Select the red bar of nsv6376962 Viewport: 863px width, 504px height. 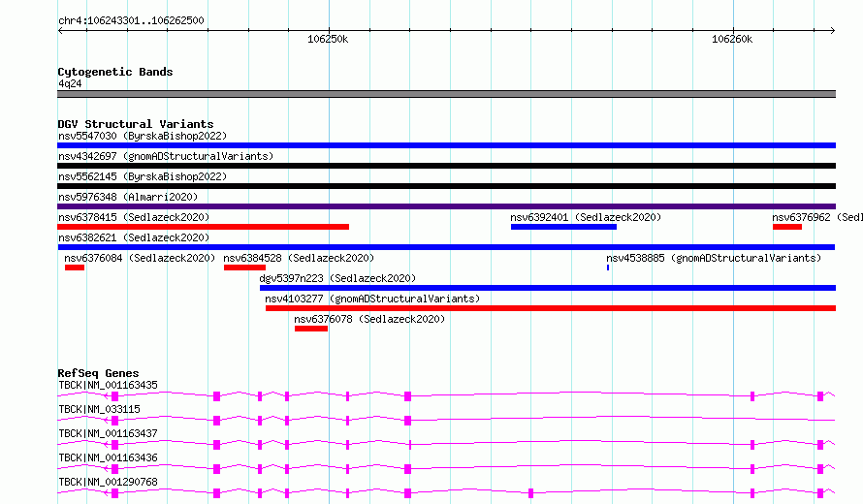pyautogui.click(x=787, y=227)
